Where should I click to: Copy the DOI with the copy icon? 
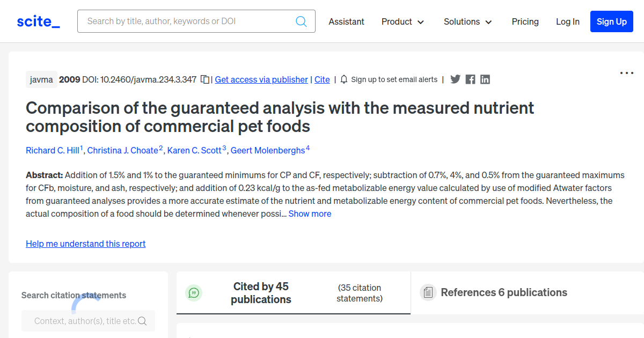(x=205, y=79)
